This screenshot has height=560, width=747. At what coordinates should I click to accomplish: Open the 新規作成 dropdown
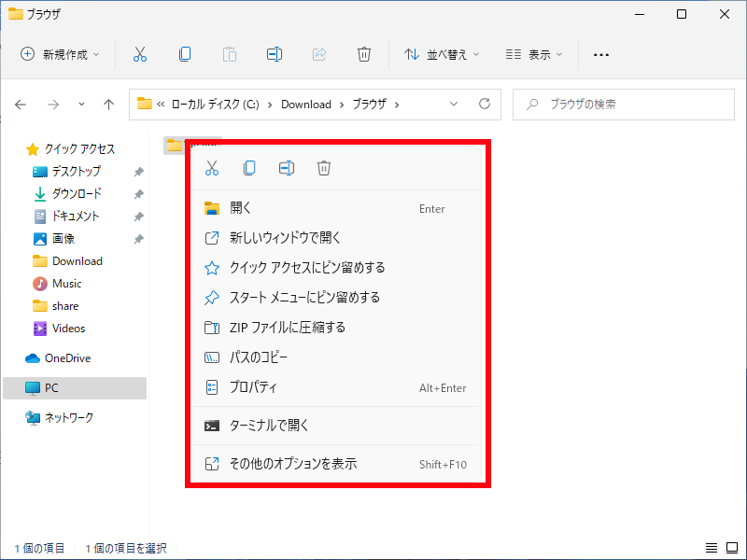(x=60, y=54)
